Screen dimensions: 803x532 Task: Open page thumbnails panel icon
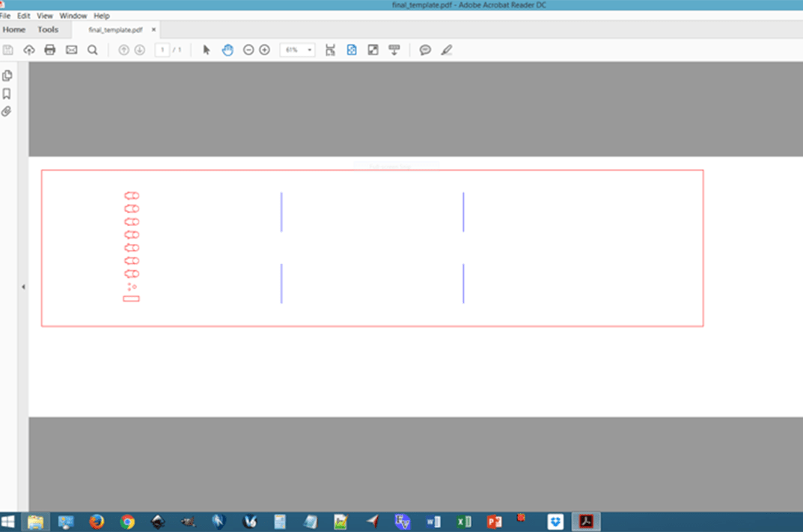(x=7, y=76)
